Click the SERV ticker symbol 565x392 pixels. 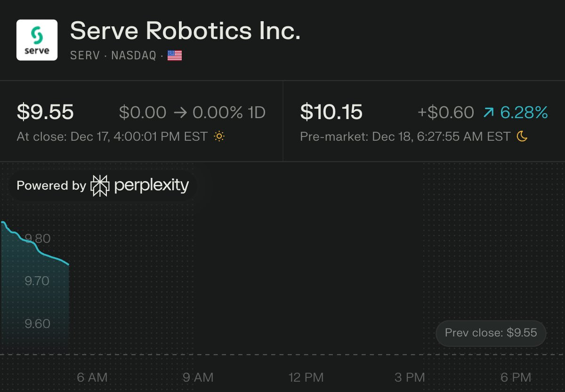click(85, 56)
